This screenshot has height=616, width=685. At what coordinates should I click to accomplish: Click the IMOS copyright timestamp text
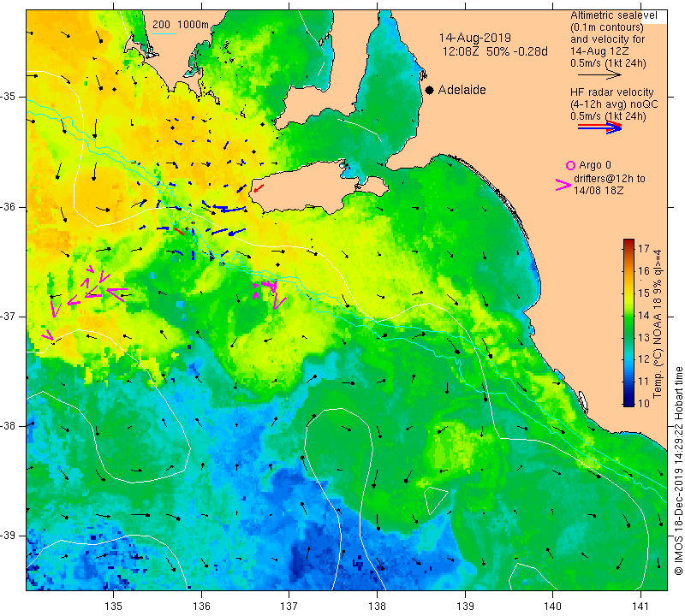(x=678, y=471)
